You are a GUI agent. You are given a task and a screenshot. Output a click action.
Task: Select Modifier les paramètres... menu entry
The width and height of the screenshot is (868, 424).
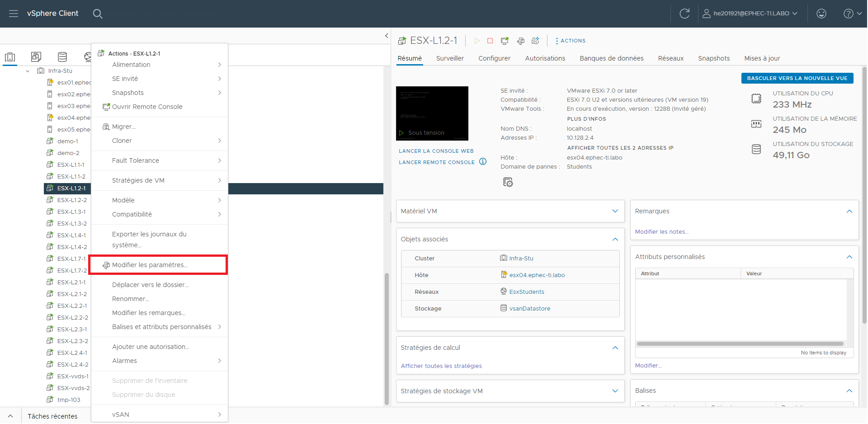click(x=160, y=265)
